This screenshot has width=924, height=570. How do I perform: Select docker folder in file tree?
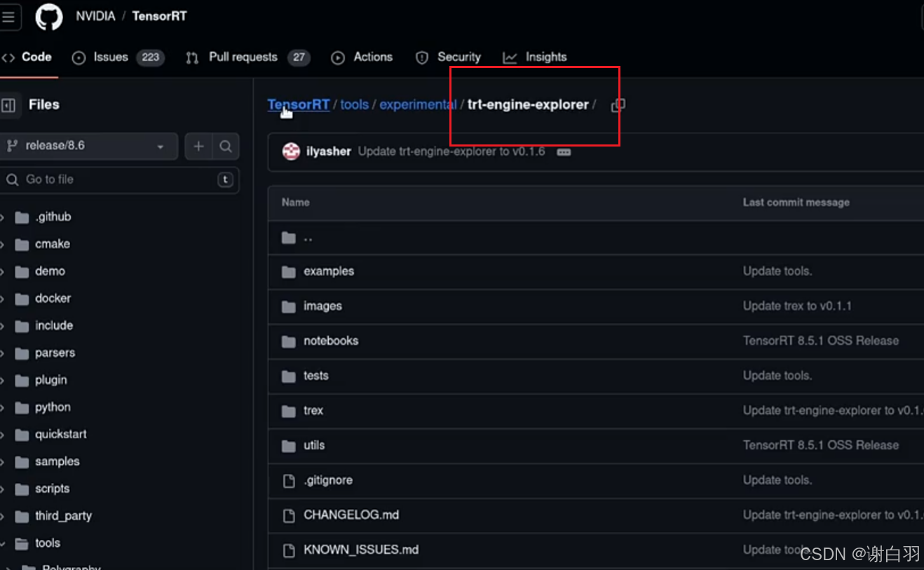click(x=53, y=299)
